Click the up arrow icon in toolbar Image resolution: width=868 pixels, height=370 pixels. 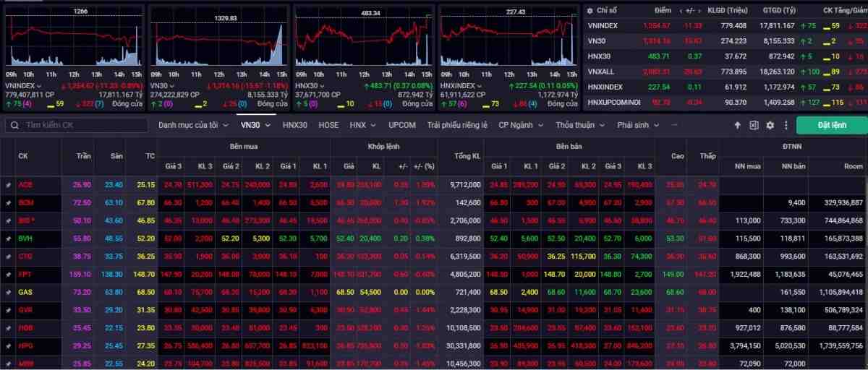coord(737,125)
